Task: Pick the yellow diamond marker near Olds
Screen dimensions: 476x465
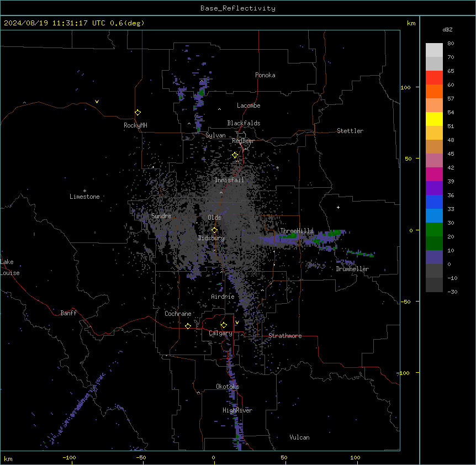Action: (x=214, y=230)
